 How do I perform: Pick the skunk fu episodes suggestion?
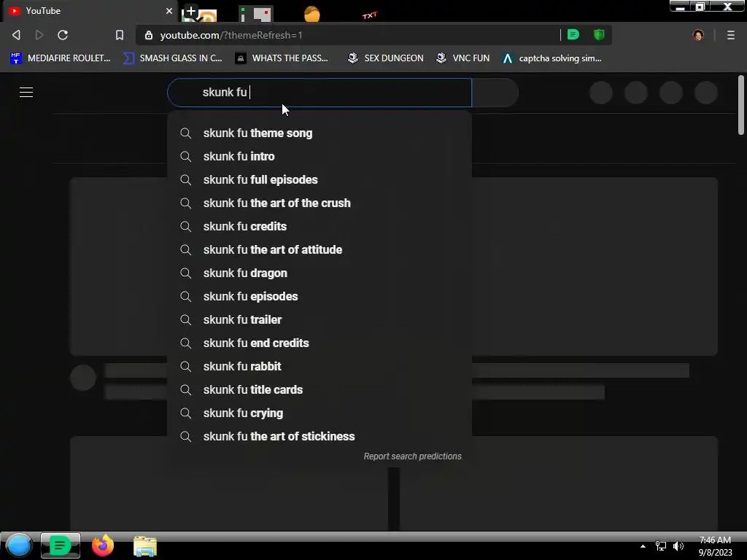(x=320, y=297)
